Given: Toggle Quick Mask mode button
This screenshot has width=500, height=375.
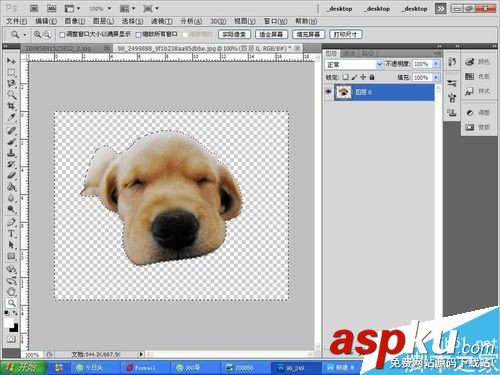Looking at the screenshot, I should (11, 339).
